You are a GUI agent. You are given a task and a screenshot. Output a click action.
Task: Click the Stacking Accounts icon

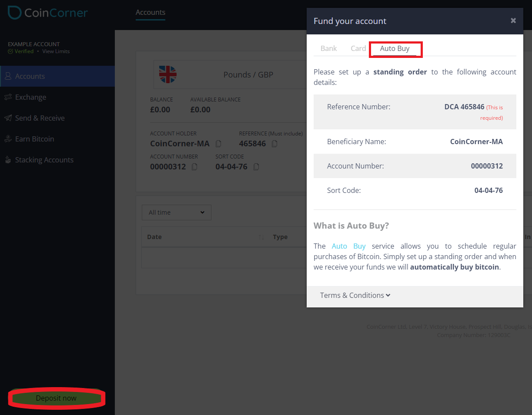click(8, 160)
